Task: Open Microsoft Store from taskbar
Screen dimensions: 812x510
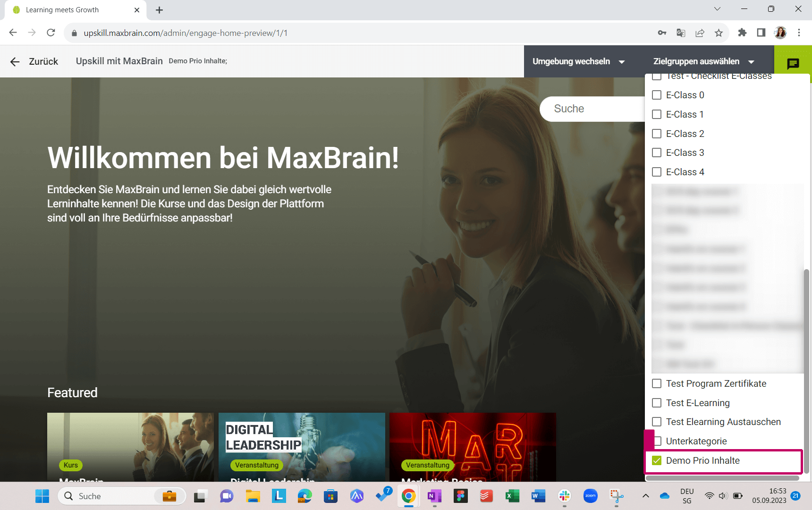Action: (330, 496)
